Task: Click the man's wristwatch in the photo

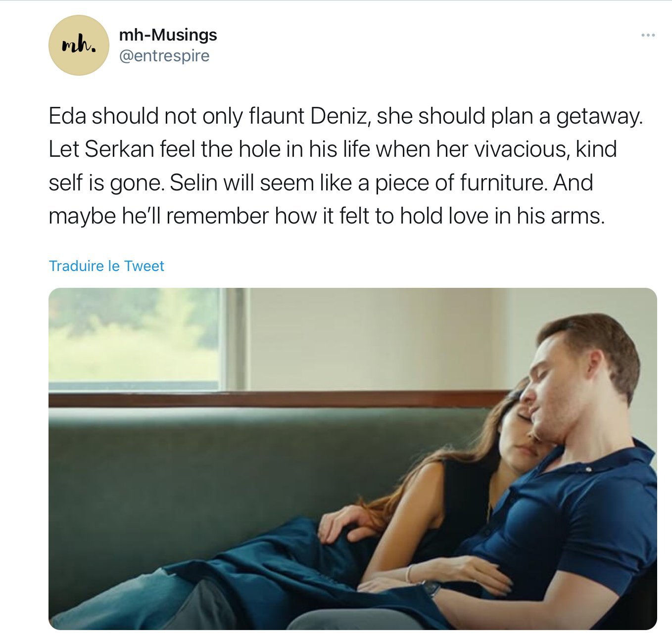Action: (432, 588)
